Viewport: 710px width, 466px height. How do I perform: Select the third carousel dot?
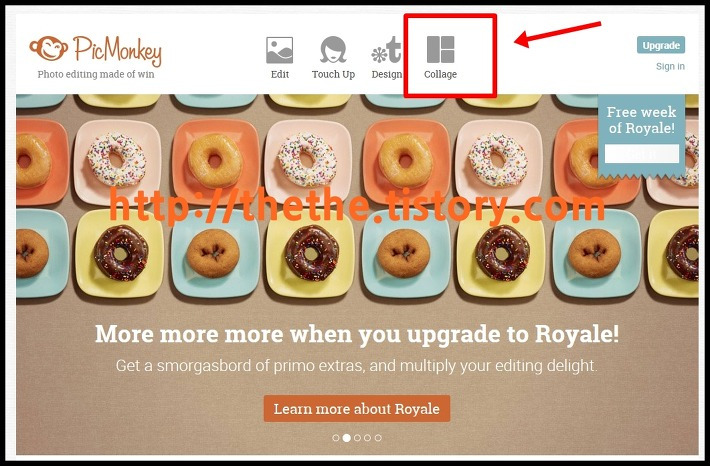pos(357,438)
